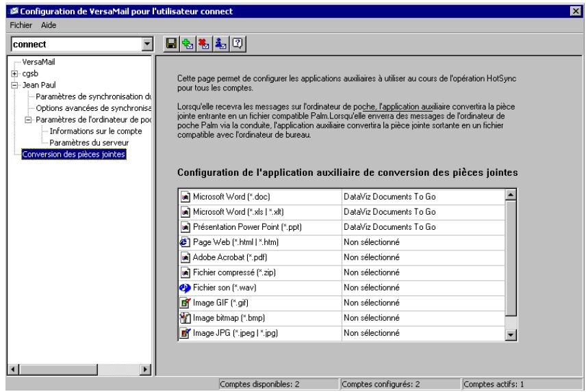Click Non sélectionné in Image bitmap row
This screenshot has height=392, width=586.
tap(372, 318)
